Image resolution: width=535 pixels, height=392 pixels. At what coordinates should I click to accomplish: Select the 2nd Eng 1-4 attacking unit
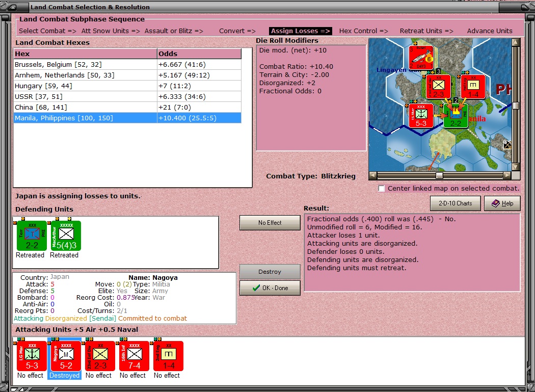(168, 356)
